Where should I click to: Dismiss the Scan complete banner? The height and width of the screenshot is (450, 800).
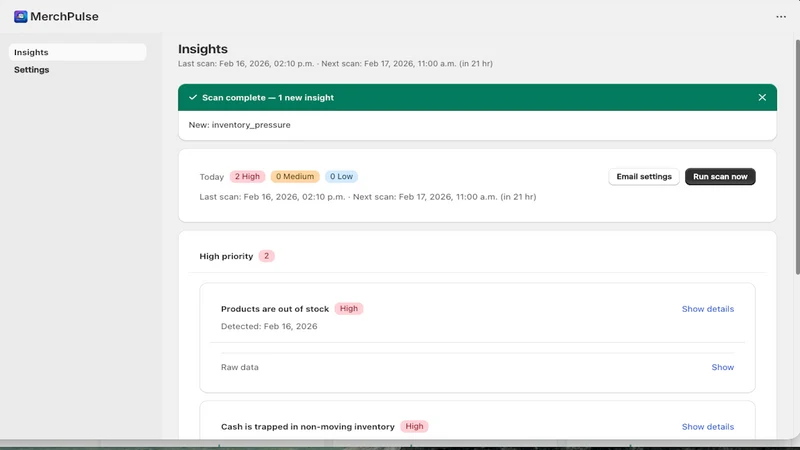(762, 97)
